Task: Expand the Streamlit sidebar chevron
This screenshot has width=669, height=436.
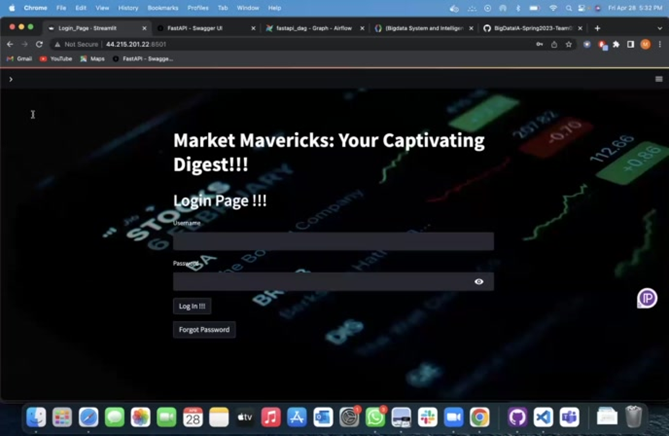Action: (11, 79)
